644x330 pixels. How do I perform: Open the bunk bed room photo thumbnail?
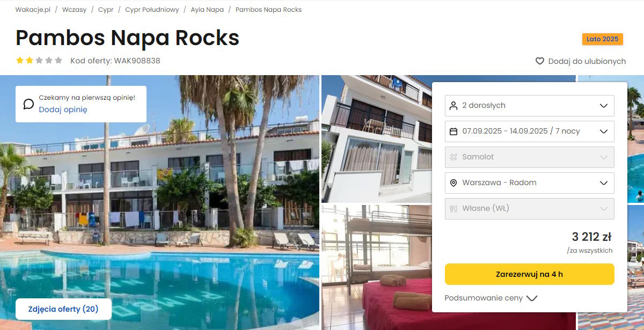(x=376, y=267)
